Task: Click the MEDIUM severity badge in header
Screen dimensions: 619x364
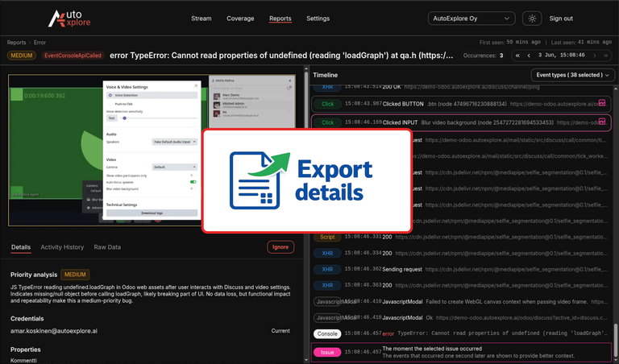Action: [x=22, y=56]
